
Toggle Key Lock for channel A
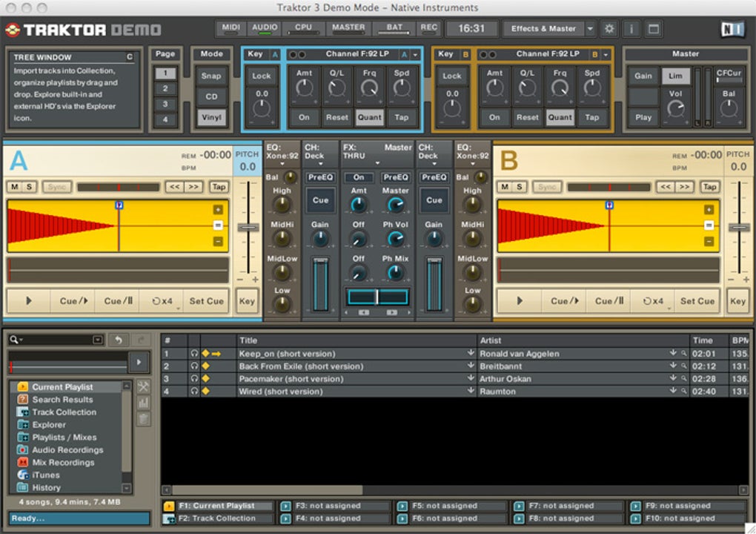pyautogui.click(x=261, y=76)
